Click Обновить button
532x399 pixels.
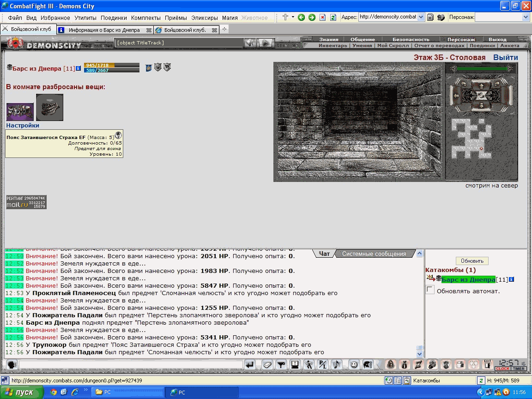coord(472,261)
